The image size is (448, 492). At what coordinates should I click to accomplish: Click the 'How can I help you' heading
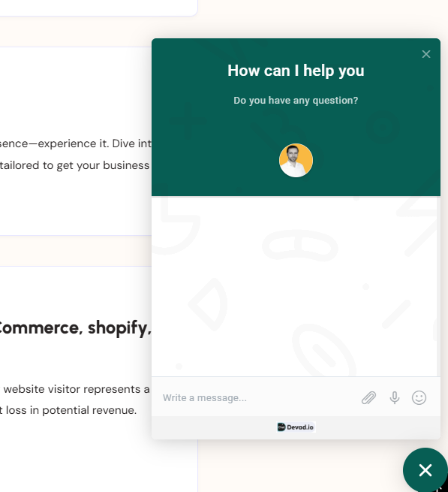pos(296,71)
